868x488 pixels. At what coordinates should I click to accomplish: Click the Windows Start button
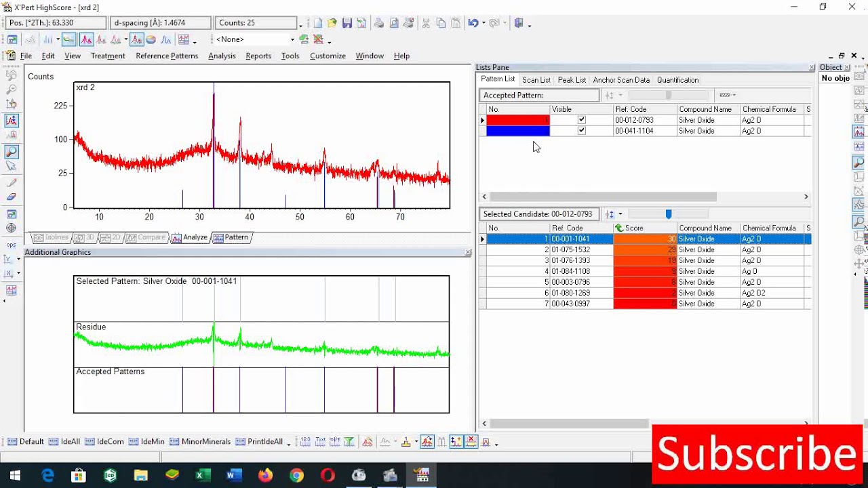pyautogui.click(x=15, y=475)
